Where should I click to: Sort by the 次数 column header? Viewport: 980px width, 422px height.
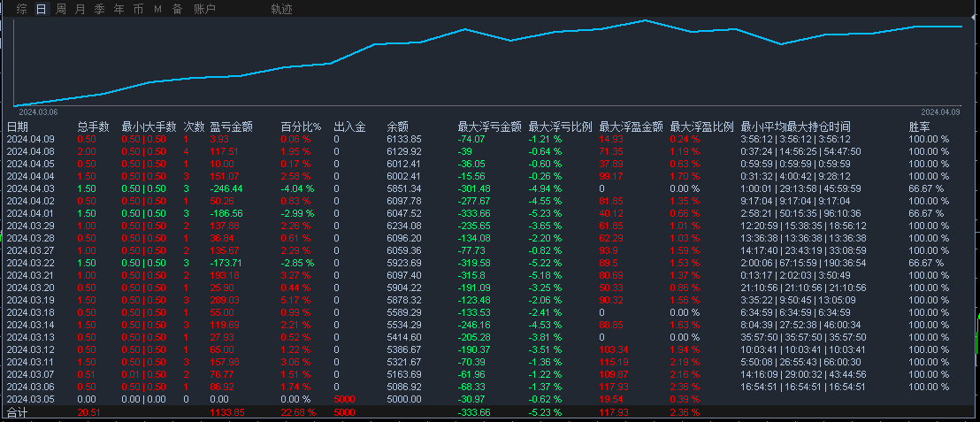[x=195, y=127]
